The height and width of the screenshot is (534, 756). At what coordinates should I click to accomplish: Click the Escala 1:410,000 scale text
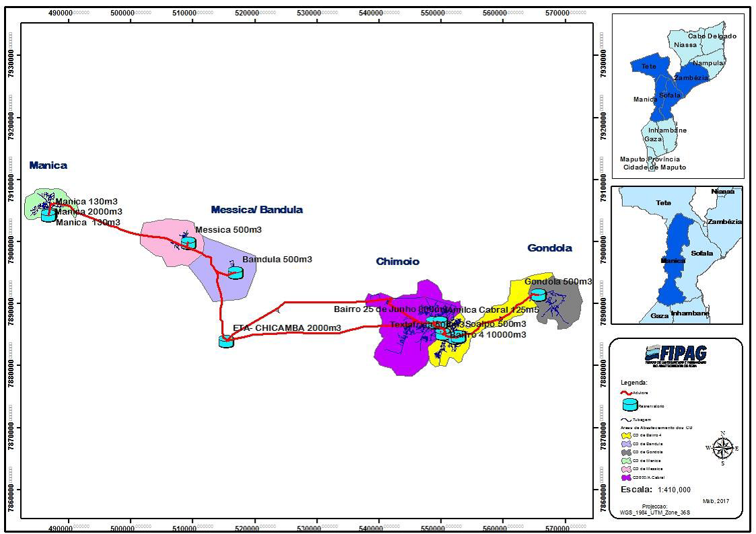tap(655, 490)
